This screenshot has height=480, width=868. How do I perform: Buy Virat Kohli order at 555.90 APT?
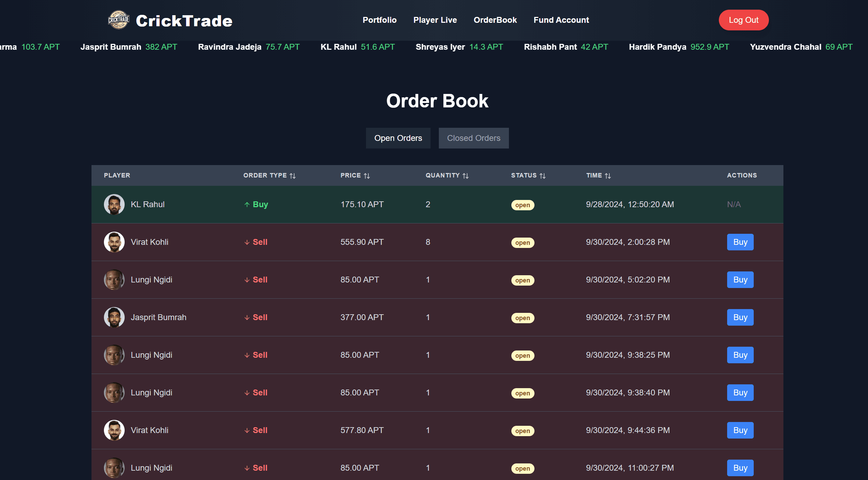click(x=740, y=242)
